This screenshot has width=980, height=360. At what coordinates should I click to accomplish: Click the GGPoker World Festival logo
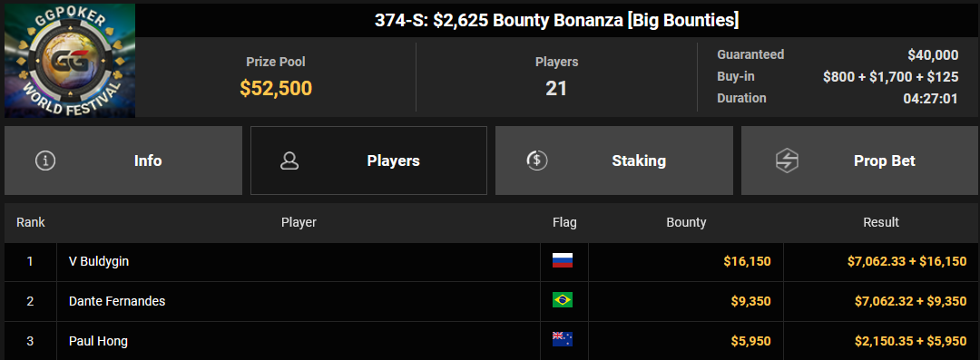coord(70,61)
